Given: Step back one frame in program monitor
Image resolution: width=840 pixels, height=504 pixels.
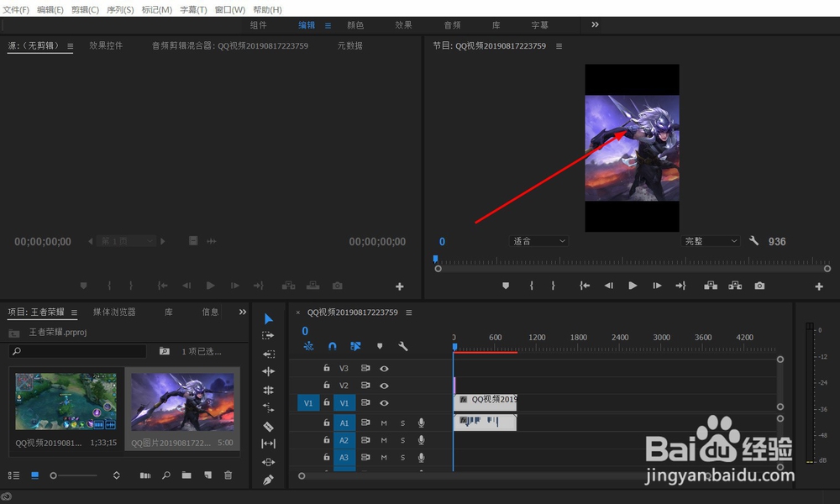Looking at the screenshot, I should tap(608, 286).
